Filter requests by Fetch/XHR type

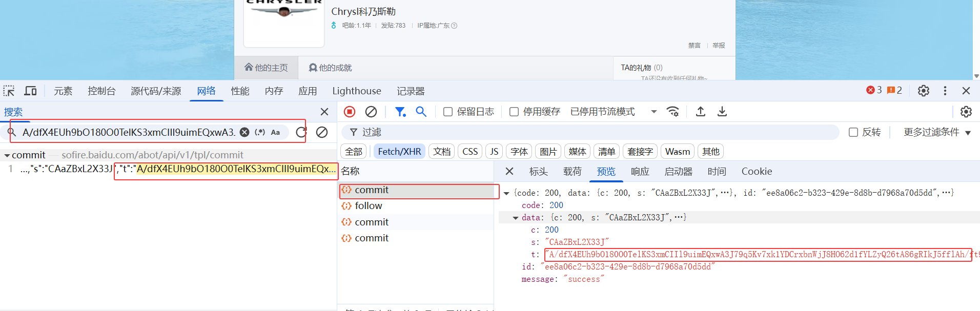pos(399,152)
